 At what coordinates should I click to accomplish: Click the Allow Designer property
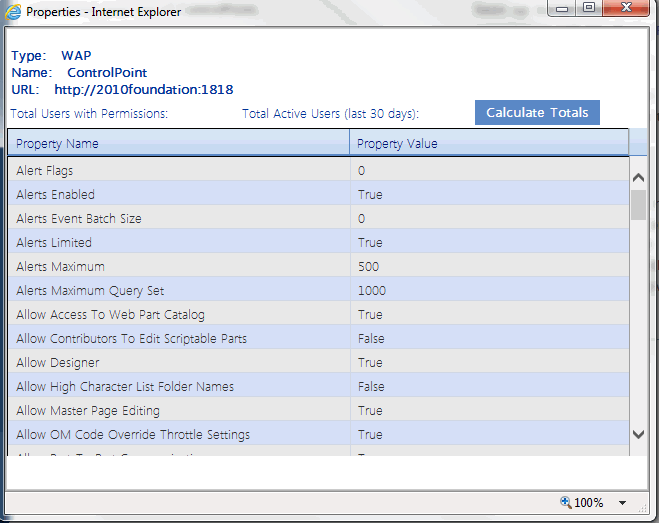pos(58,362)
